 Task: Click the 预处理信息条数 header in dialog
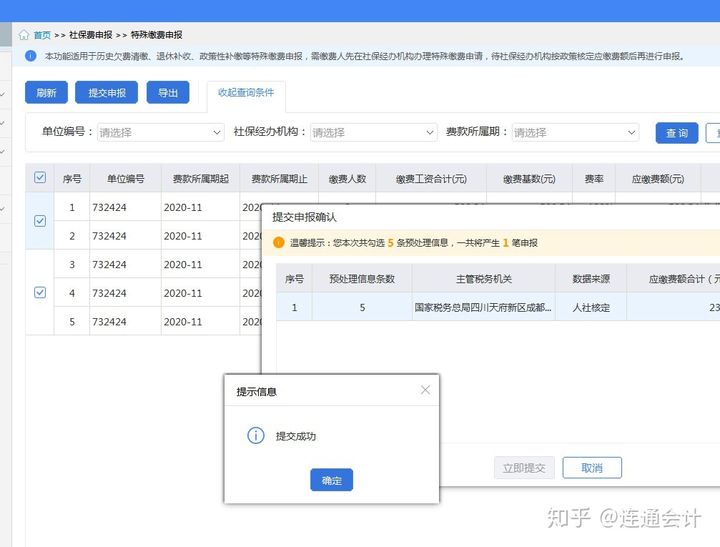coord(362,279)
